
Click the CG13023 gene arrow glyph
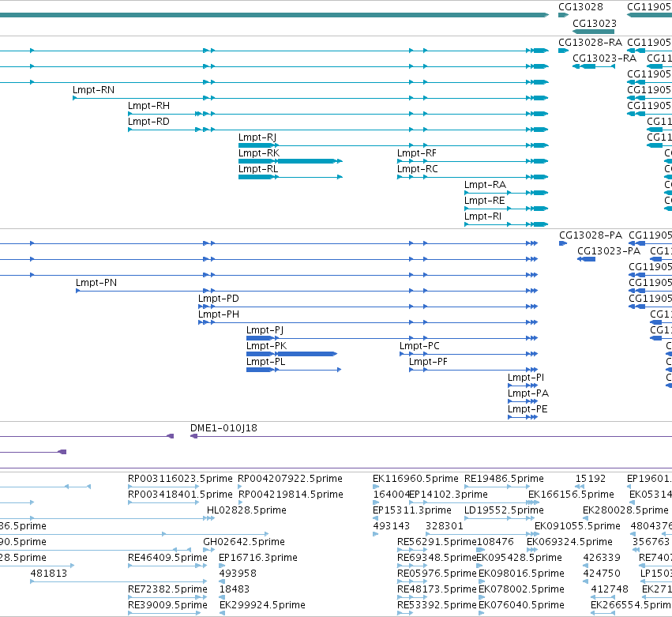click(x=594, y=32)
